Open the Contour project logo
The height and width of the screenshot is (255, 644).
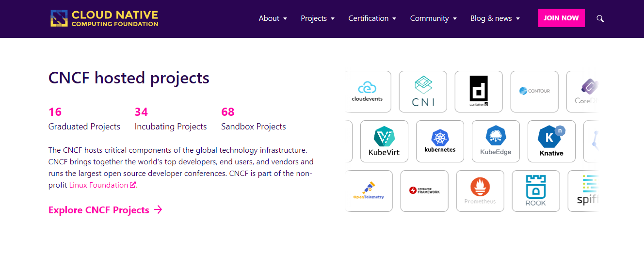pyautogui.click(x=534, y=92)
